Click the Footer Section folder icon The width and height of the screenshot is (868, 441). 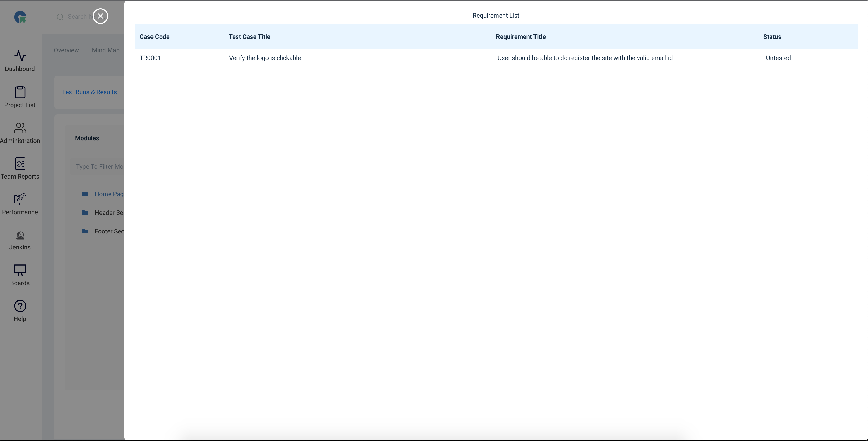tap(85, 231)
